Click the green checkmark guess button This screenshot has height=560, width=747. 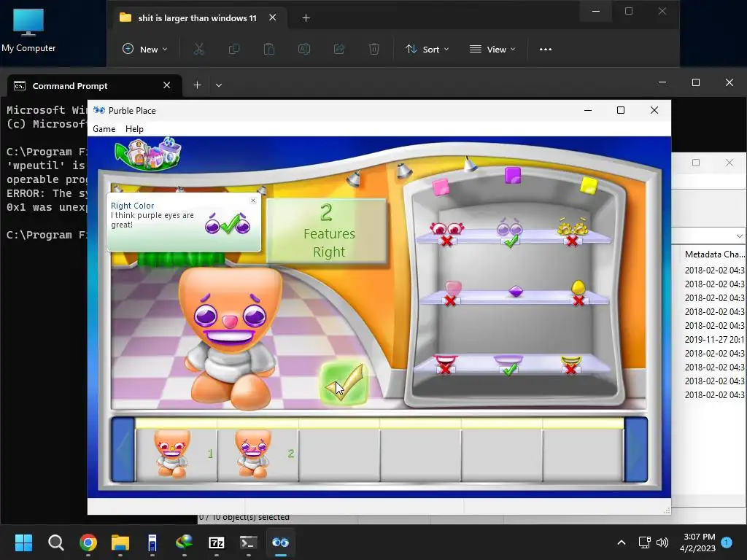[344, 384]
